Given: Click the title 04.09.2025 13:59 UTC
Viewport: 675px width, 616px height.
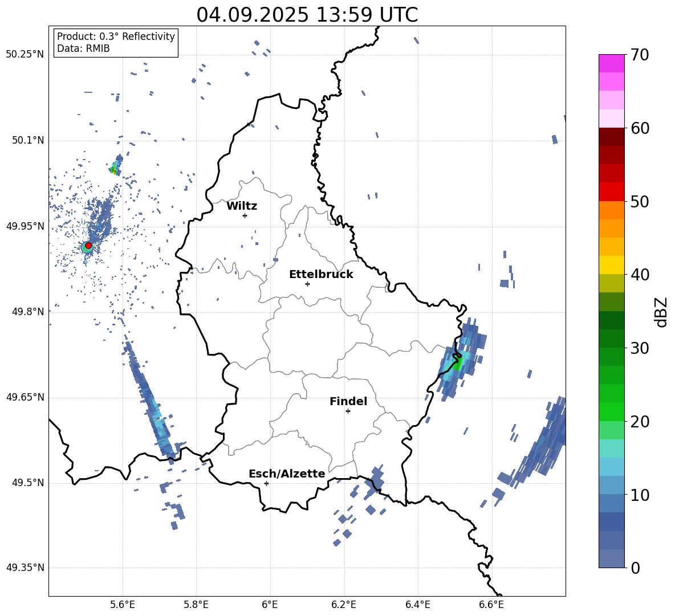Looking at the screenshot, I should (307, 15).
